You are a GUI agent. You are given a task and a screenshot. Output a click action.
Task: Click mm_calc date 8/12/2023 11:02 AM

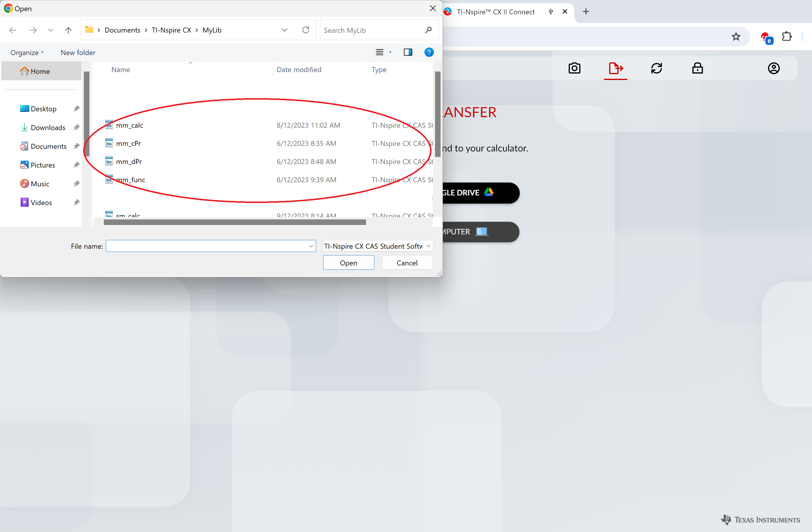click(308, 125)
